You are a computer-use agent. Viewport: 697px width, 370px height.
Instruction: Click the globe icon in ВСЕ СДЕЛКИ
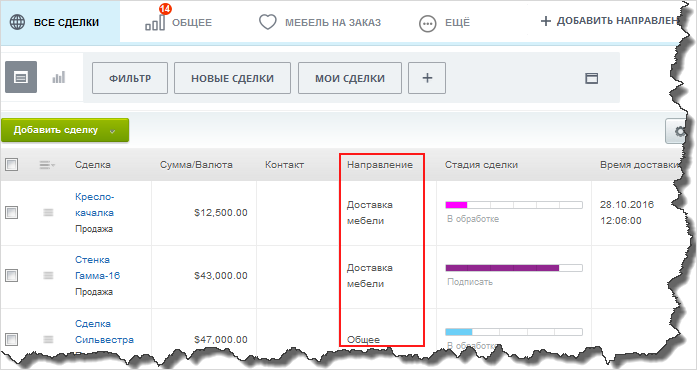click(x=17, y=22)
